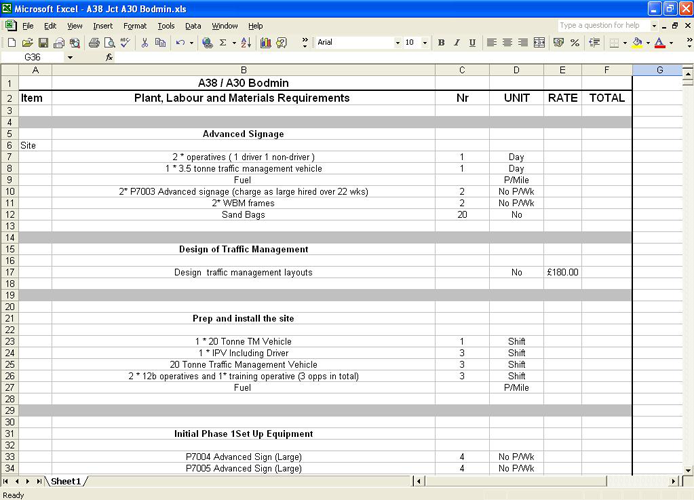Open the Insert menu
Screen dimensions: 694x500
click(103, 26)
